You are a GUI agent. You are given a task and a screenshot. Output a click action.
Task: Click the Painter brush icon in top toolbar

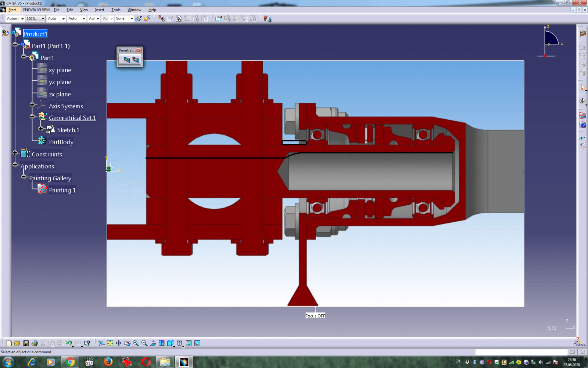point(138,18)
